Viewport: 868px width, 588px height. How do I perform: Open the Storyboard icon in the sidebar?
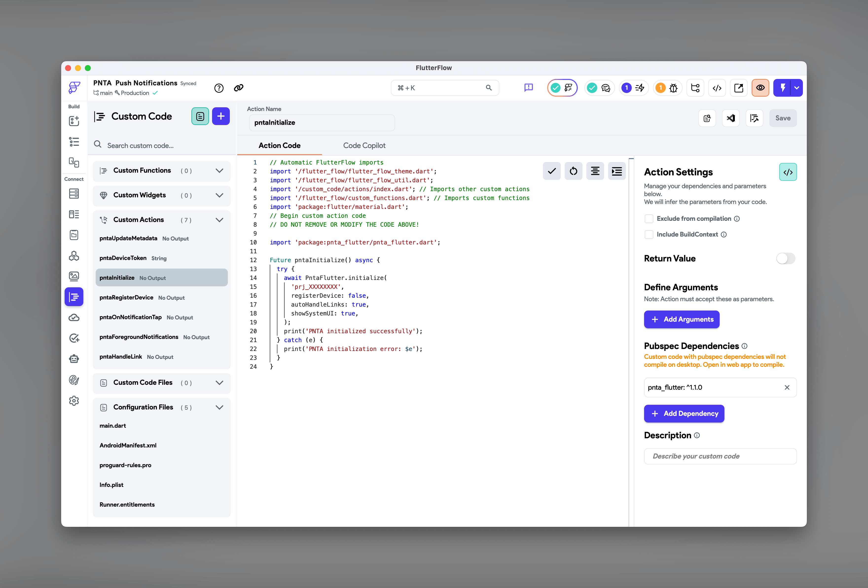pyautogui.click(x=74, y=162)
